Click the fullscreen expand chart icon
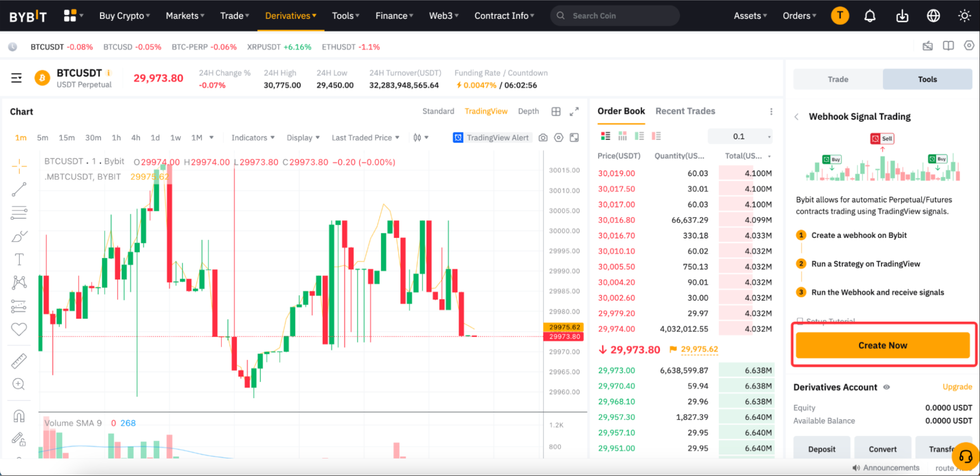This screenshot has height=476, width=980. (575, 111)
